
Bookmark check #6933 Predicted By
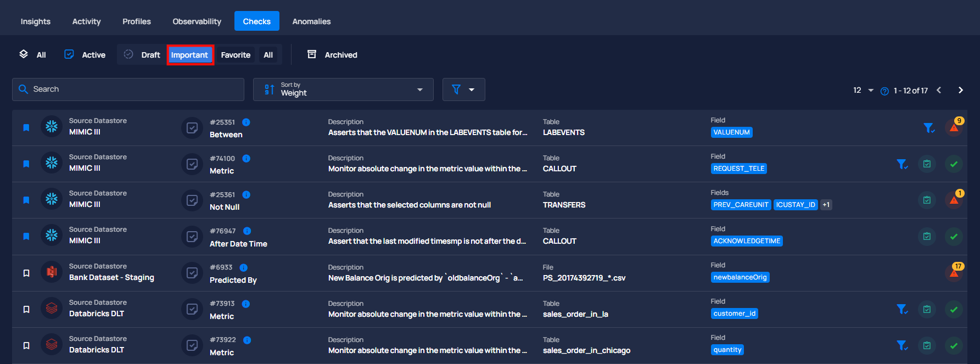pos(26,273)
